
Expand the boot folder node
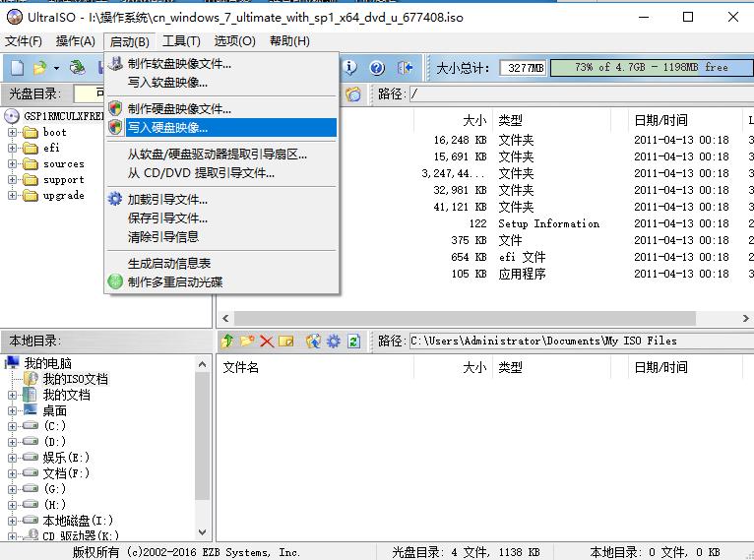(13, 132)
